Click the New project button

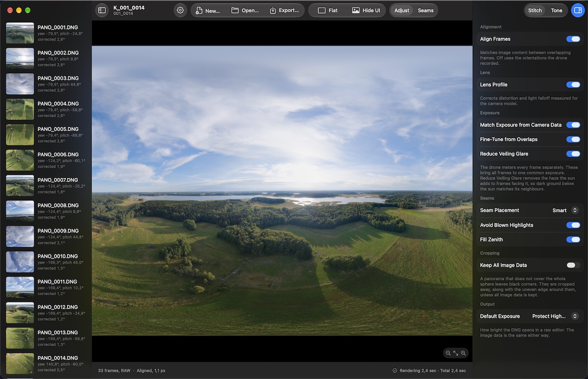pyautogui.click(x=208, y=10)
